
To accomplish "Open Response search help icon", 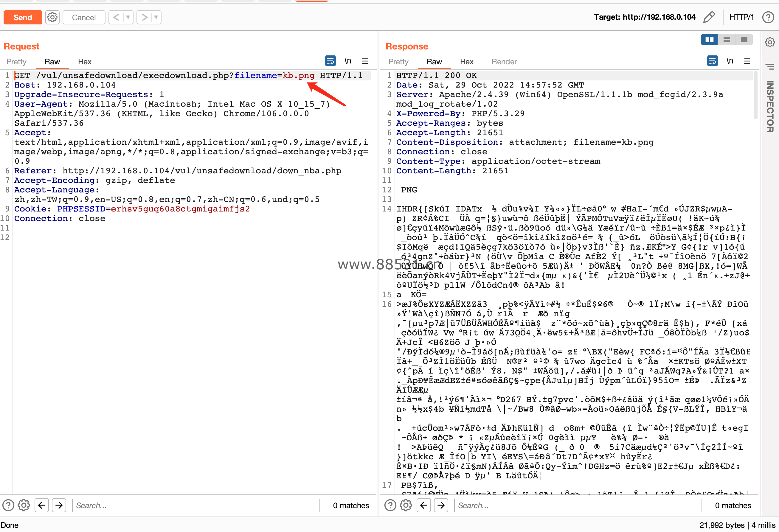I will (390, 505).
